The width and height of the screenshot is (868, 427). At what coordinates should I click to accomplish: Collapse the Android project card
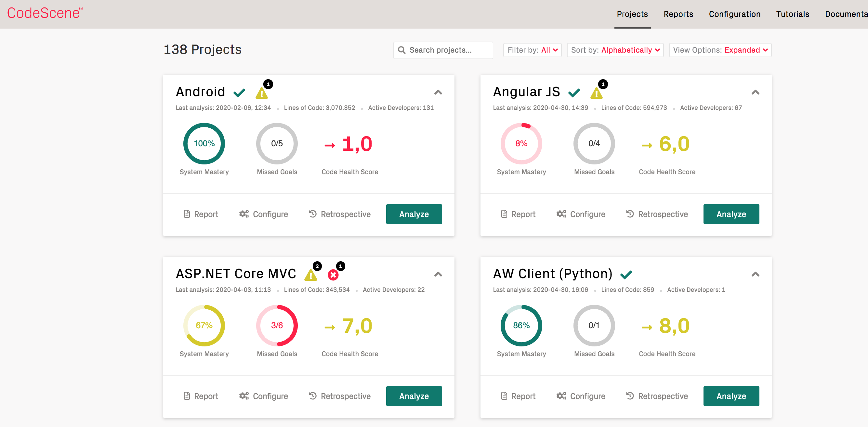point(438,92)
